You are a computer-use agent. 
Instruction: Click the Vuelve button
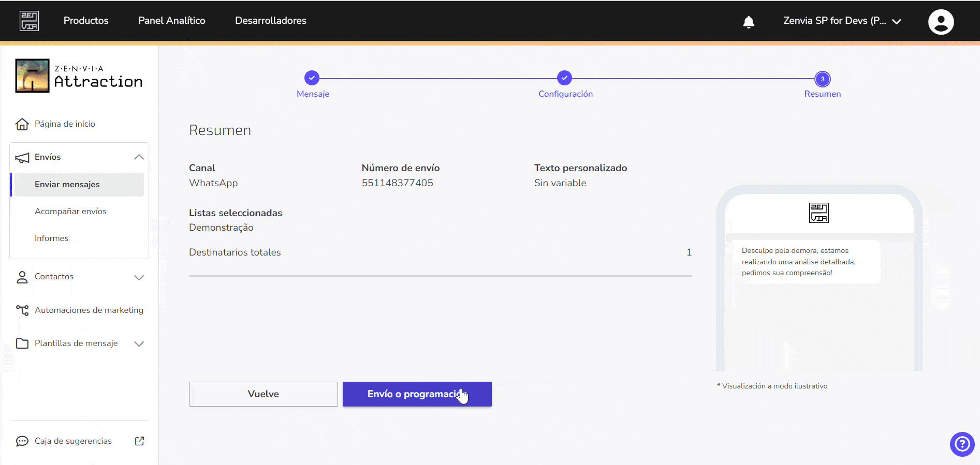tap(264, 394)
